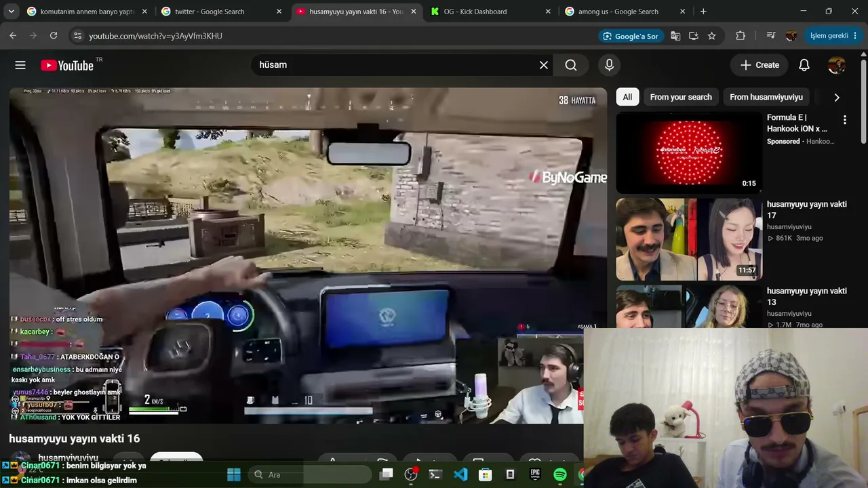Open the Chrome extensions puzzle menu
The width and height of the screenshot is (868, 488).
pos(741,36)
